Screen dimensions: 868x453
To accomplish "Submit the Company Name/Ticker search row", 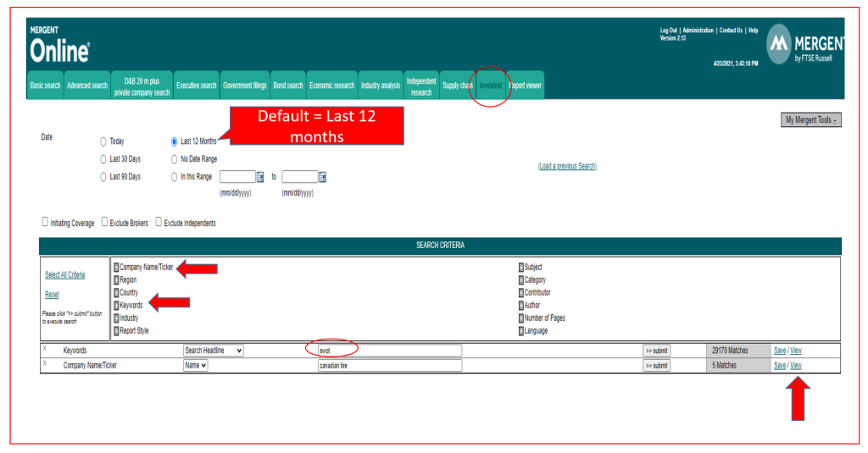I will click(x=657, y=366).
